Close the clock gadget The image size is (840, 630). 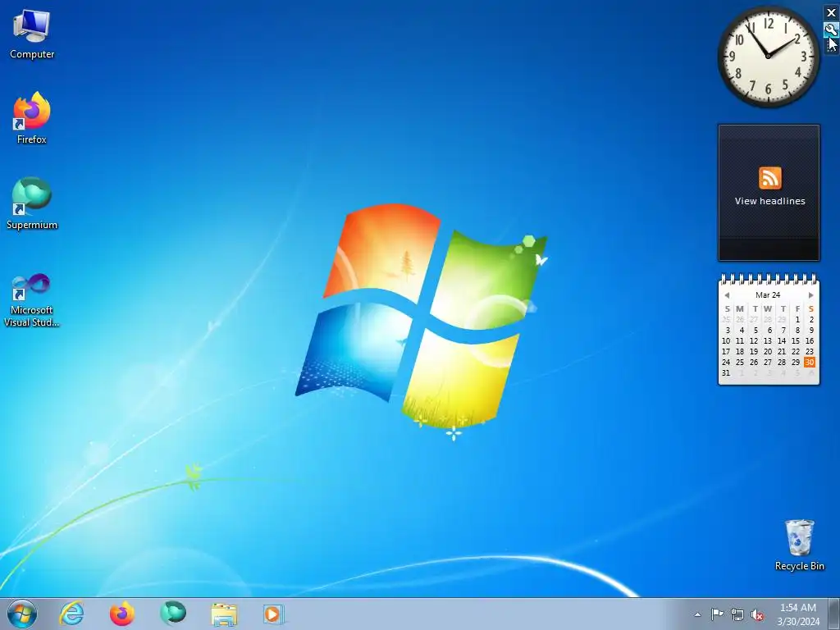[831, 13]
